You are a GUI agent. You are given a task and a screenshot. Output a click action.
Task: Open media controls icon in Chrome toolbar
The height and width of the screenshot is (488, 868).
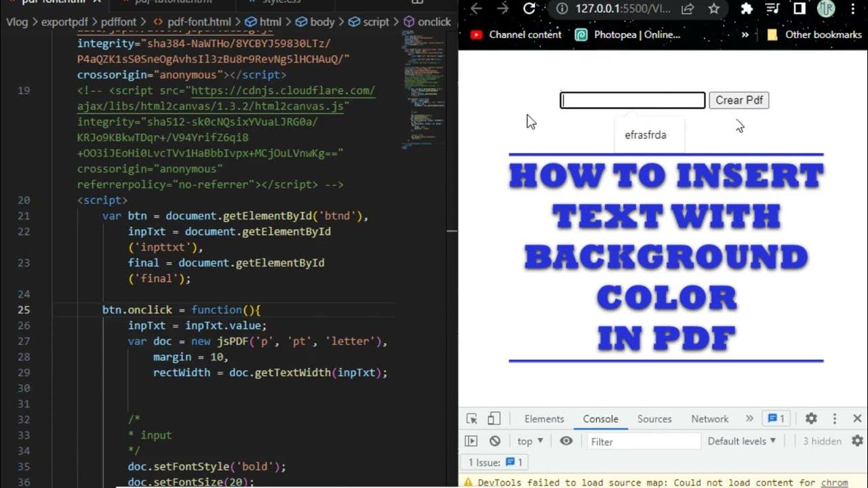click(x=772, y=9)
